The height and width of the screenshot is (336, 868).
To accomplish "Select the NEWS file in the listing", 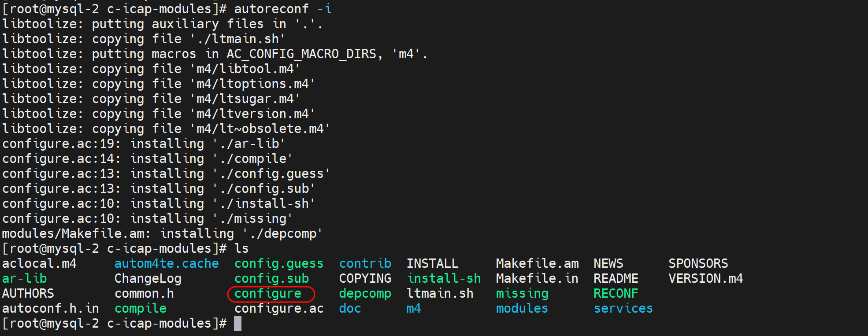I will tap(608, 264).
